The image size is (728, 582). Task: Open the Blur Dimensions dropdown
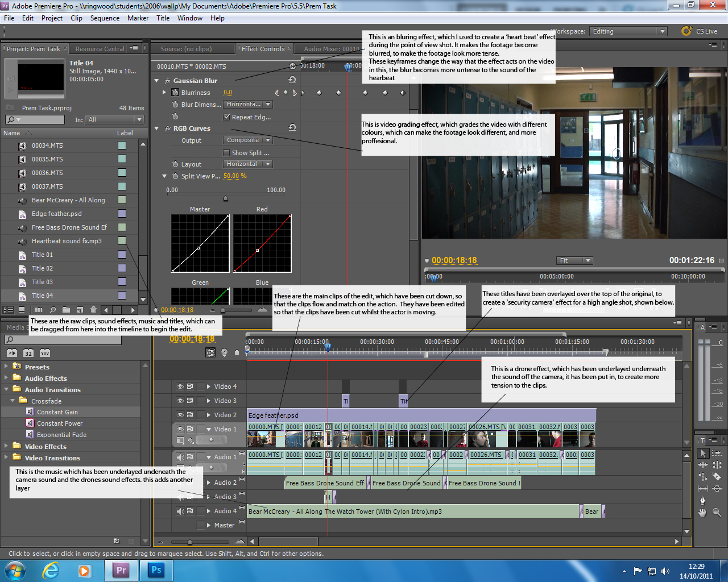coord(247,104)
